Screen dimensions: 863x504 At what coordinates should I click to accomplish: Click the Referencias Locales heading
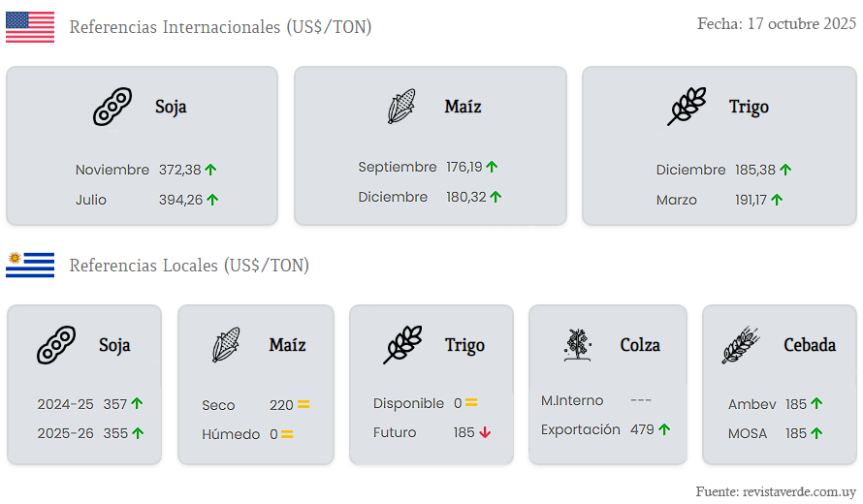(x=189, y=265)
